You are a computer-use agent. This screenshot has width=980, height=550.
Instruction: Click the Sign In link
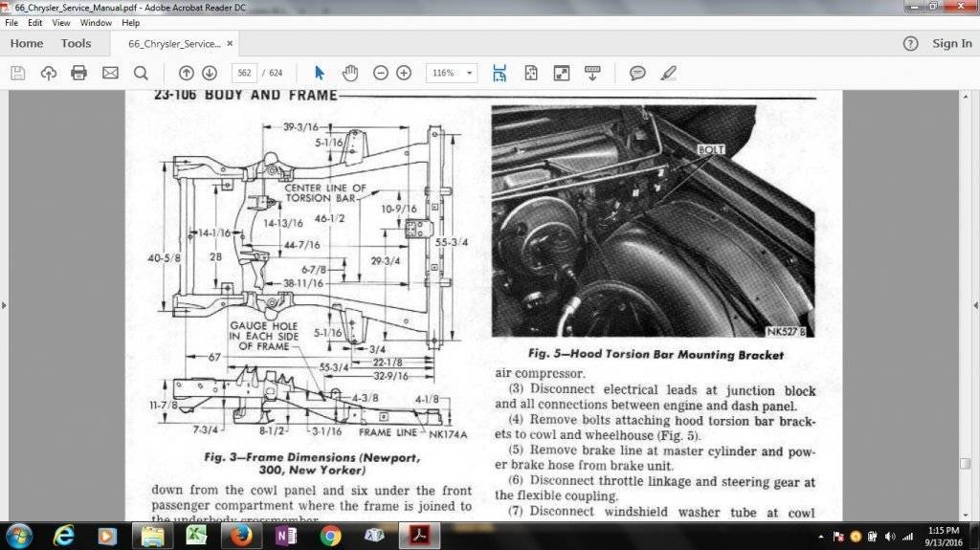click(951, 43)
